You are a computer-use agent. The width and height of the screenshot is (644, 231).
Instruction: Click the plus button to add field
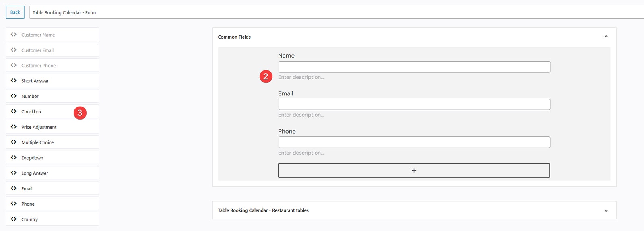coord(414,171)
